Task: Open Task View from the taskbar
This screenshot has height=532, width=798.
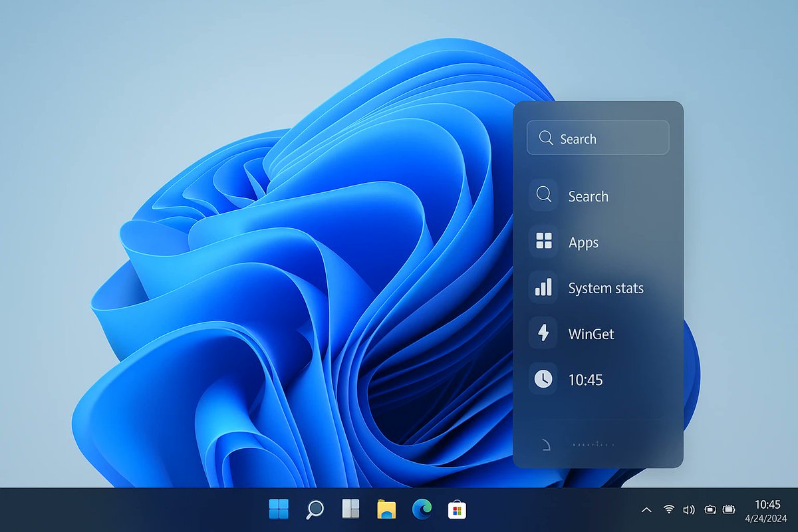Action: click(x=350, y=509)
